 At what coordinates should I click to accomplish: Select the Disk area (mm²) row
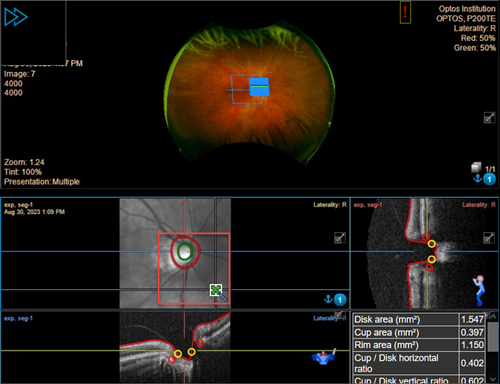(x=419, y=319)
